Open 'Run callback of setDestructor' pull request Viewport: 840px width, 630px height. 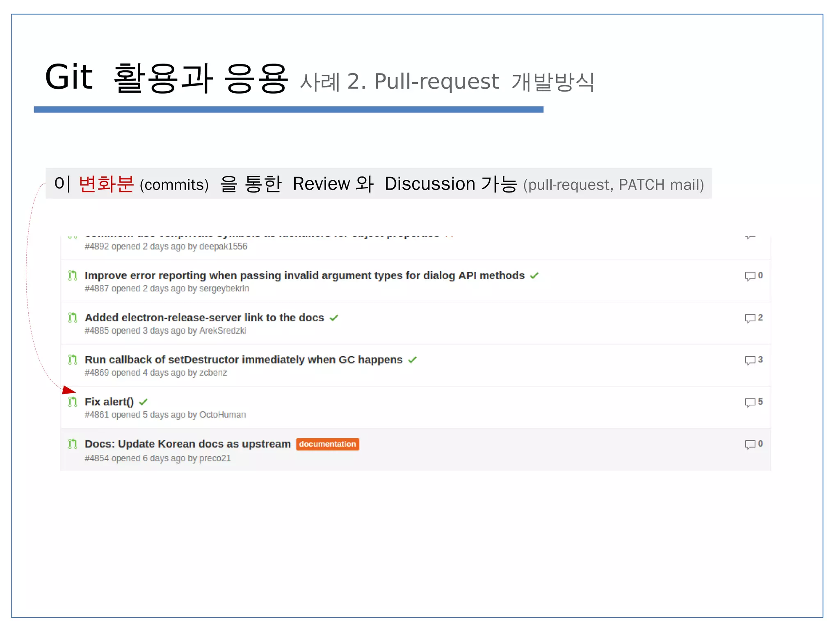click(x=244, y=360)
